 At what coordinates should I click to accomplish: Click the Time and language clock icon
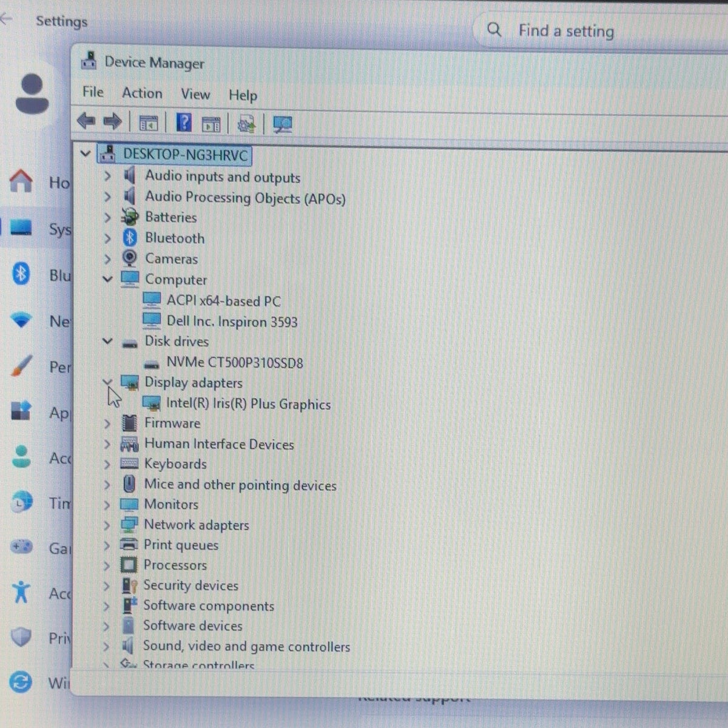pyautogui.click(x=22, y=502)
